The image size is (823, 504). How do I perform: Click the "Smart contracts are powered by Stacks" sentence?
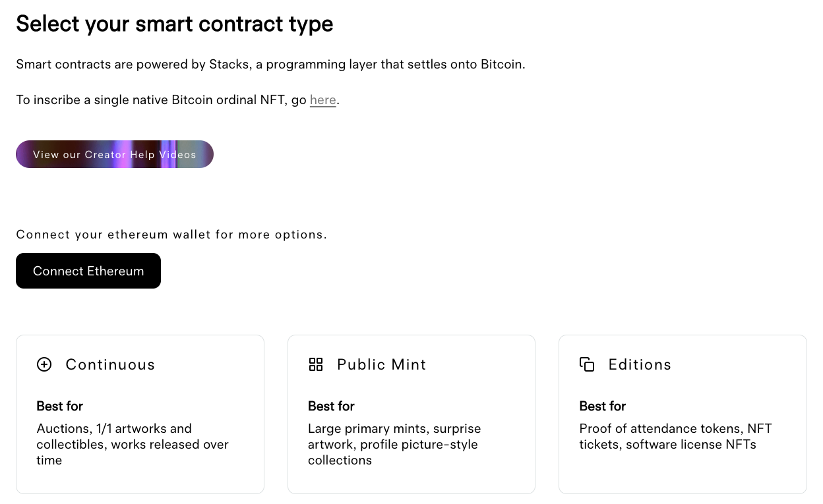tap(270, 65)
